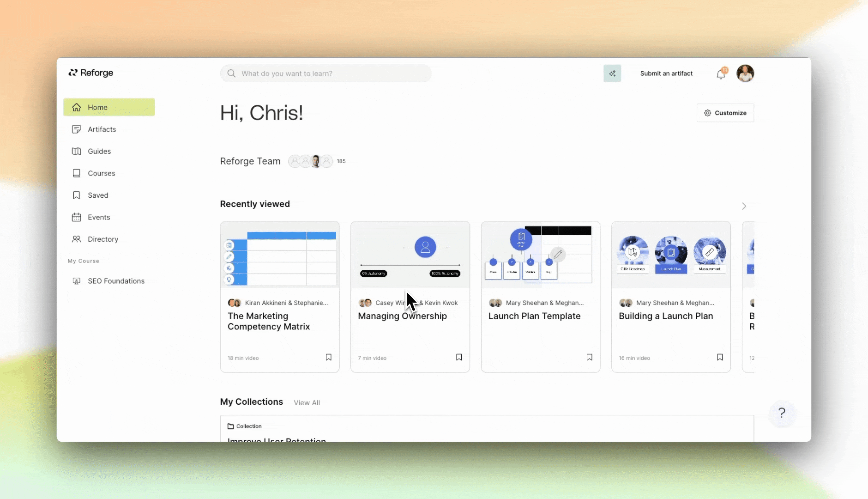The height and width of the screenshot is (499, 868).
Task: Click the Launch Plan Template title
Action: (x=535, y=316)
